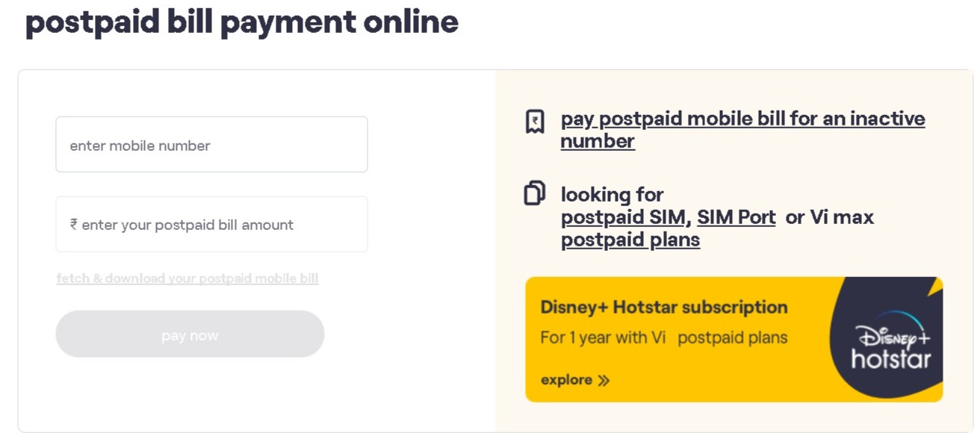Click 'Disney+ Hotstar subscription' text on banner
980x433 pixels.
click(x=663, y=307)
